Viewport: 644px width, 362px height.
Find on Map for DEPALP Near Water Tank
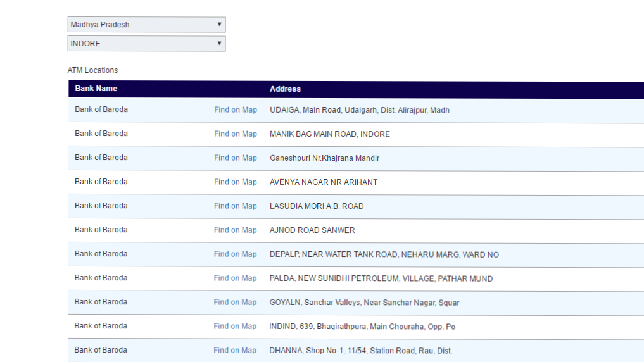(236, 254)
